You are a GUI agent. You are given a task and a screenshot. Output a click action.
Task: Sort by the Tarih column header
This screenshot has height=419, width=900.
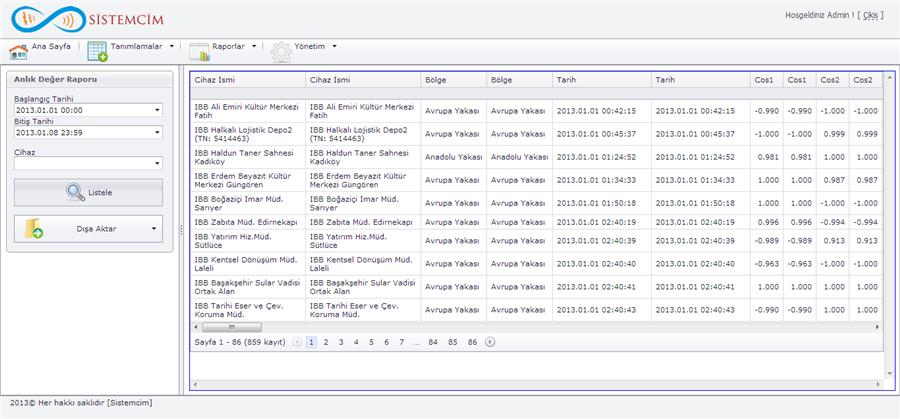(566, 80)
